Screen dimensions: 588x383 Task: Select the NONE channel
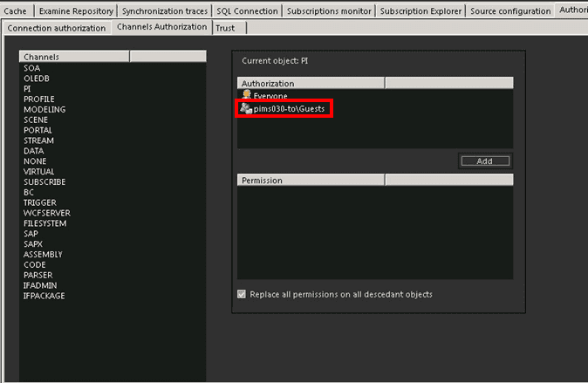click(35, 161)
